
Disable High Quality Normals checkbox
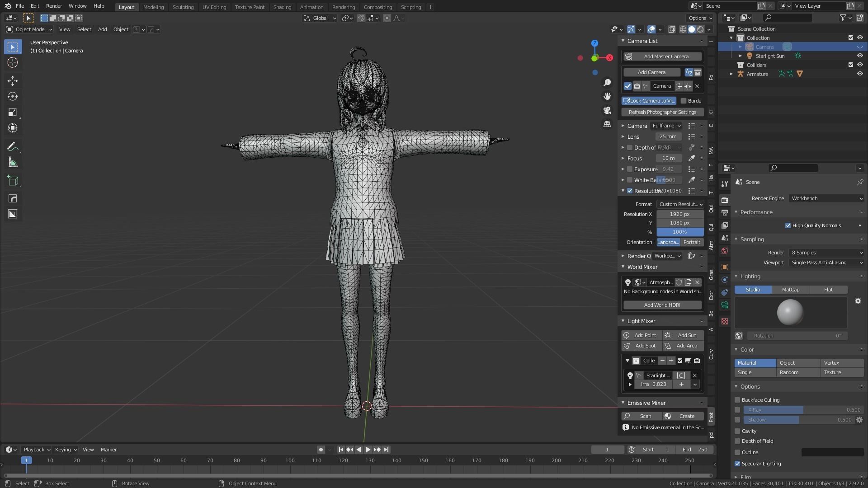(788, 225)
